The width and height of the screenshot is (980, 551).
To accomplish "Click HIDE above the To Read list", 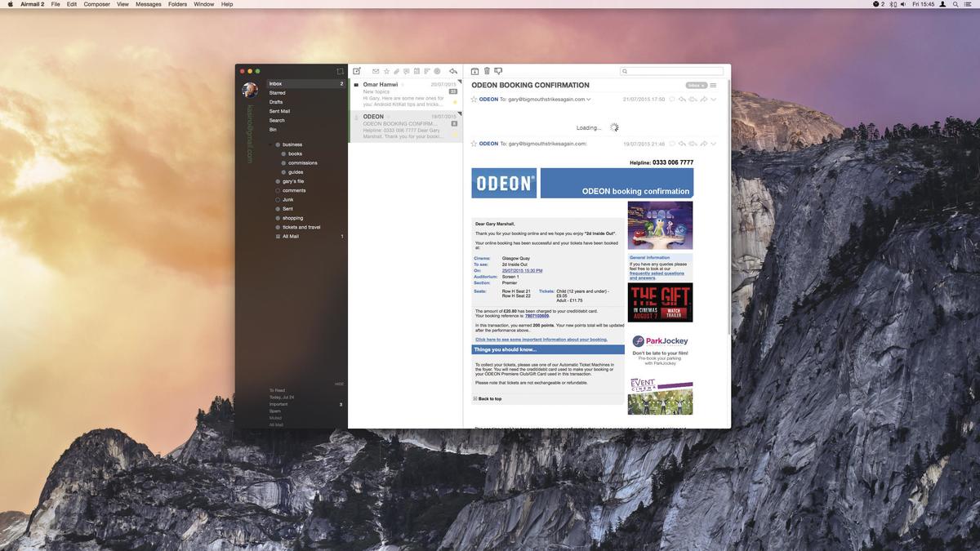I will click(x=339, y=384).
